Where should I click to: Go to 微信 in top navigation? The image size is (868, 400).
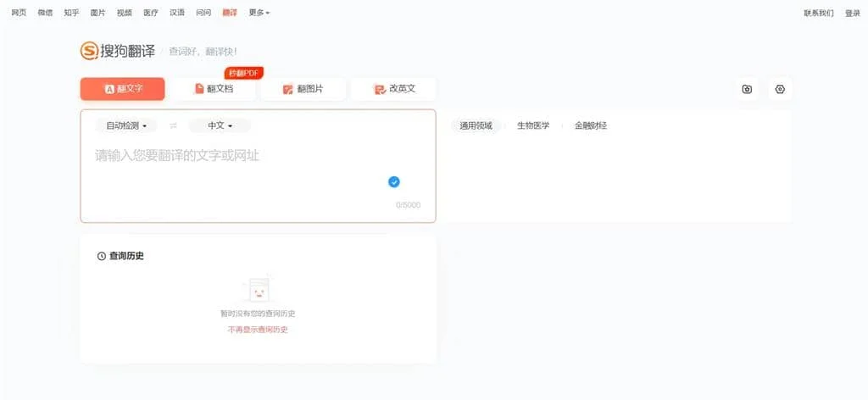tap(46, 13)
